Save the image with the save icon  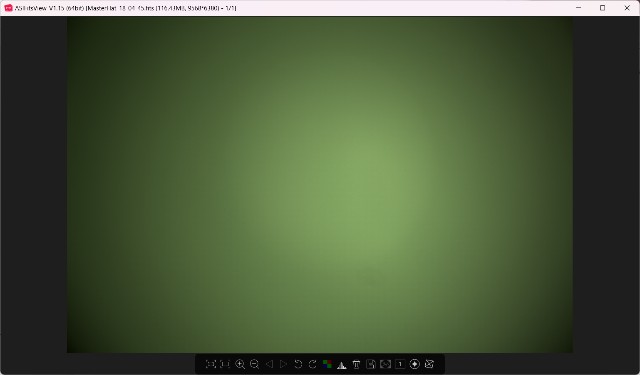[x=371, y=364]
